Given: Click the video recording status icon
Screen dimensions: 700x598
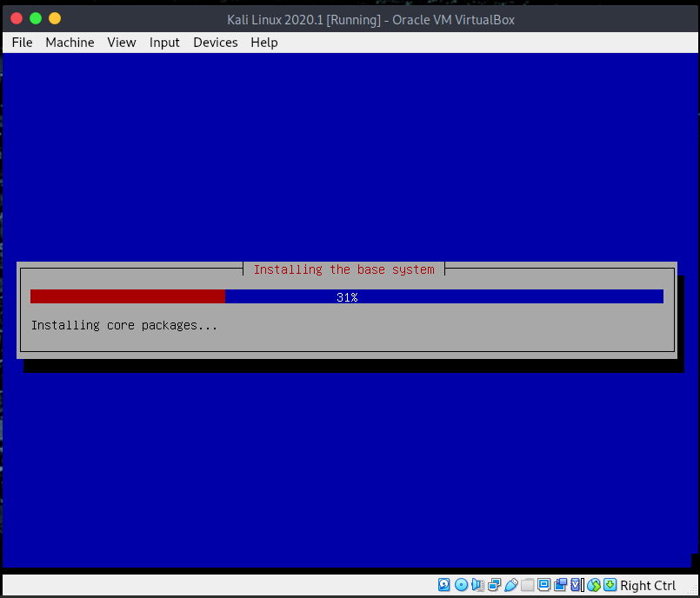Looking at the screenshot, I should (560, 585).
